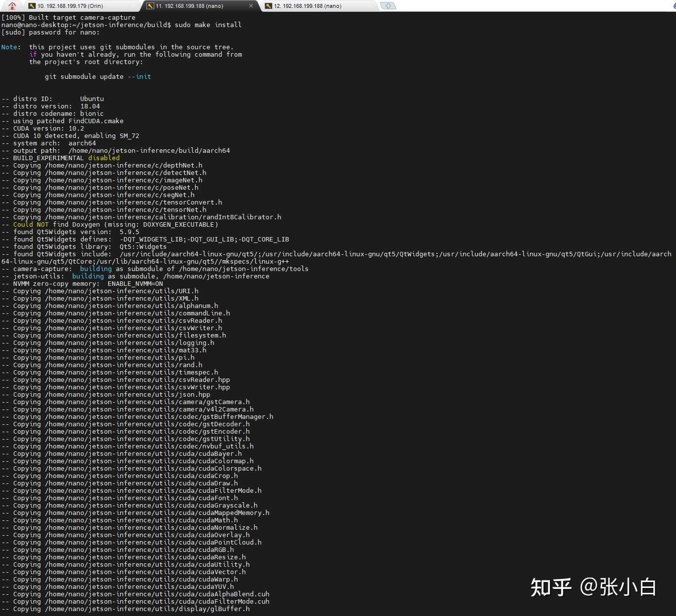Screen dimensions: 676x616
Task: Click the session icon on tab 11 (nano)
Action: (150, 6)
